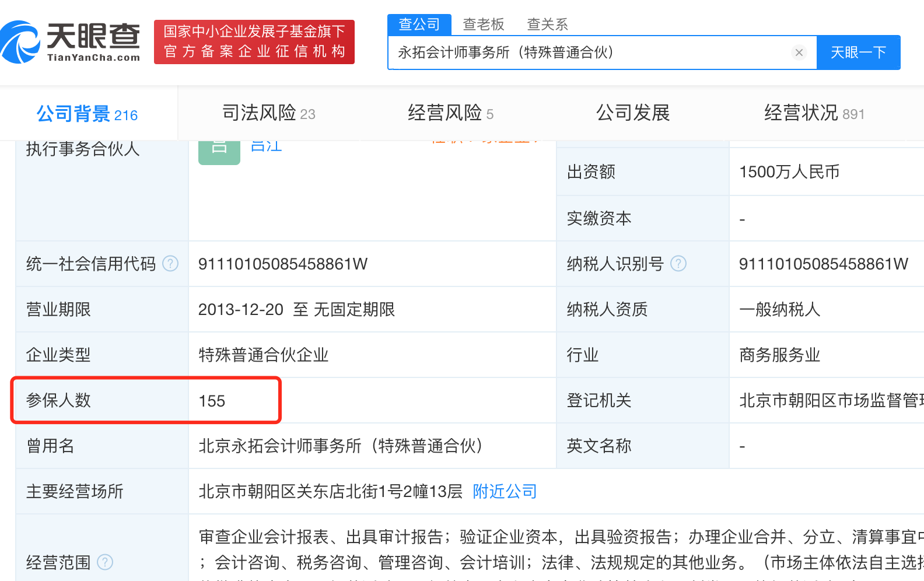Go to the 公司发展 section tab
This screenshot has height=581, width=924.
click(633, 113)
